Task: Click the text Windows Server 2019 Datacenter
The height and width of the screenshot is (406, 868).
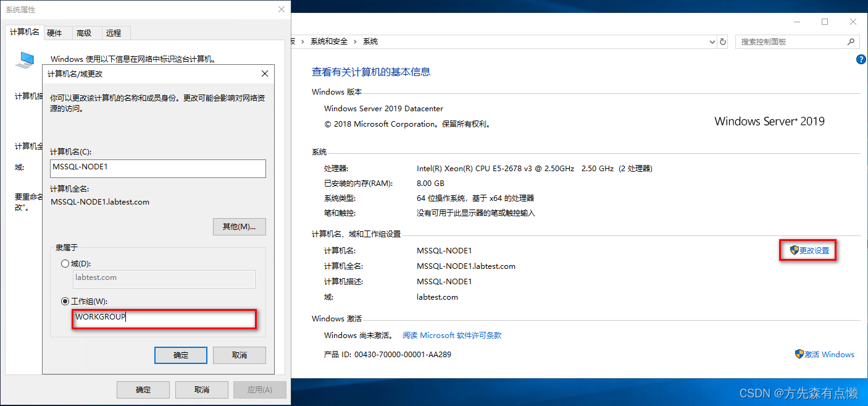Action: click(383, 109)
